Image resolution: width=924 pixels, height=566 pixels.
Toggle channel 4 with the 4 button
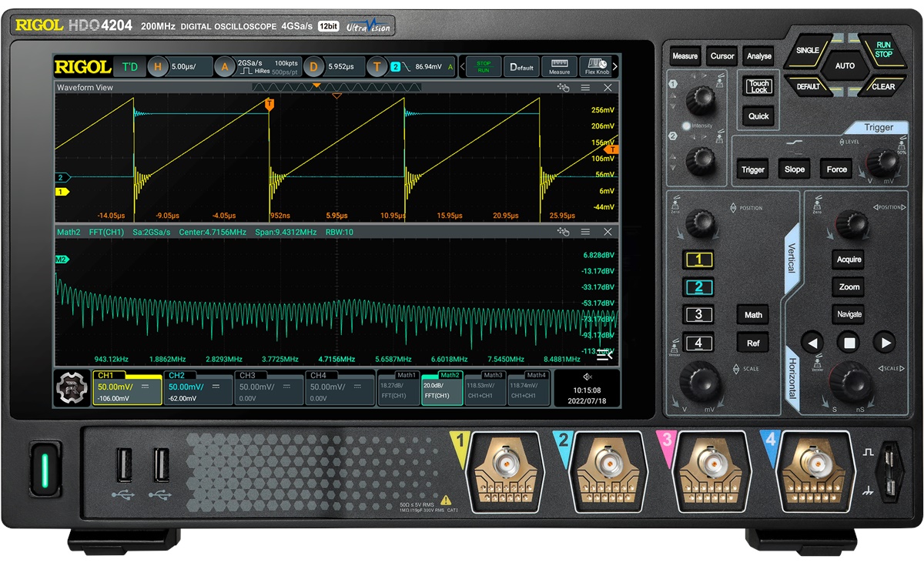(698, 343)
